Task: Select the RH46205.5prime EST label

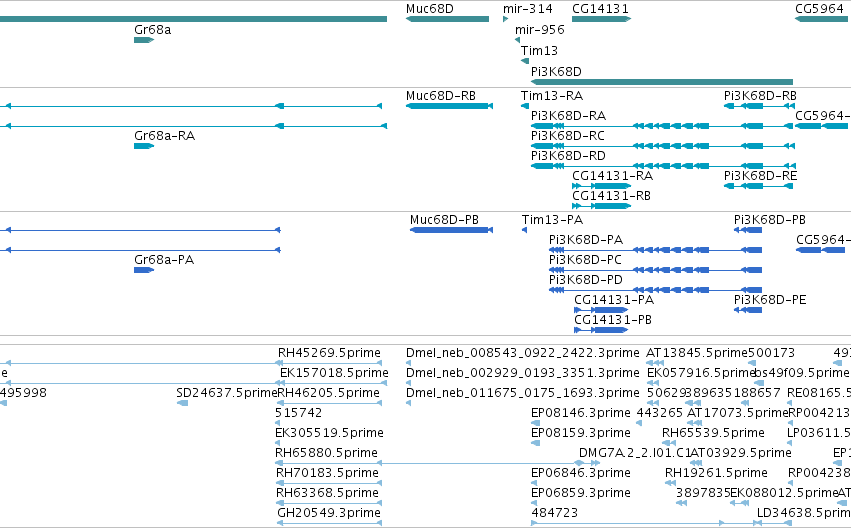Action: click(328, 393)
